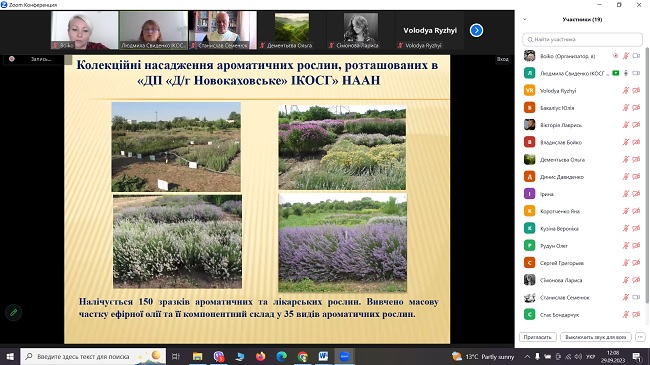Click recording icon in Boiko's participant row
This screenshot has height=365, width=650.
tap(616, 56)
